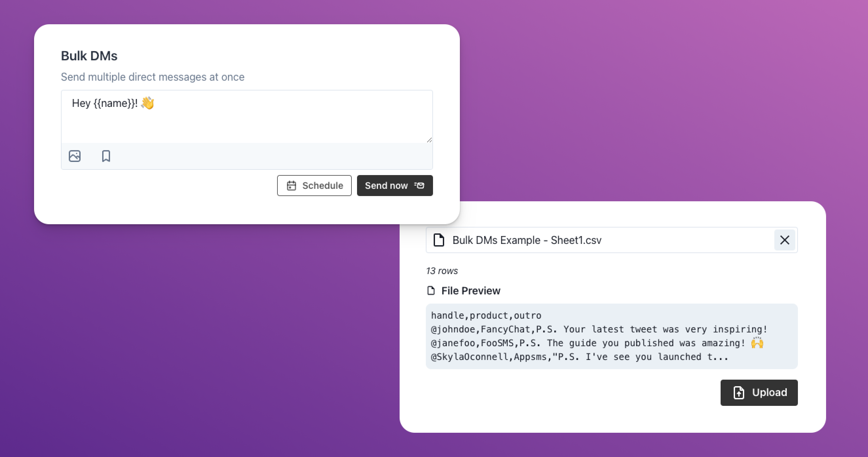868x457 pixels.
Task: Click the @johndoe row in file preview
Action: [598, 329]
